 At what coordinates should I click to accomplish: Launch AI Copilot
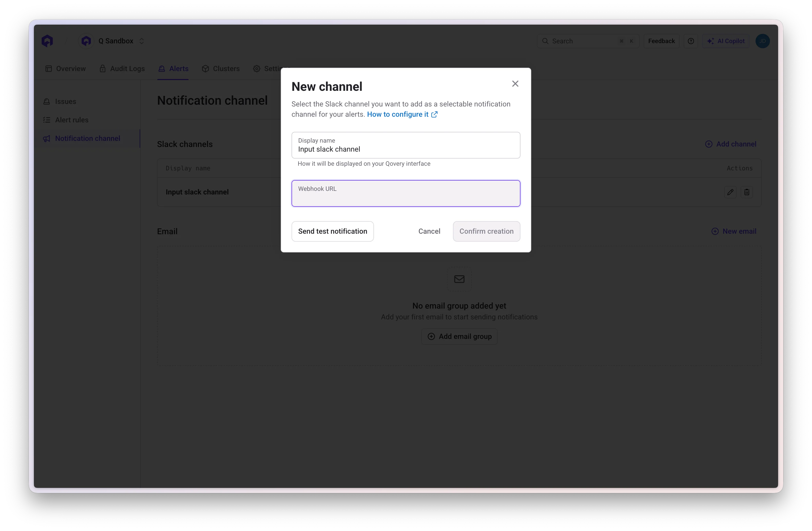726,41
